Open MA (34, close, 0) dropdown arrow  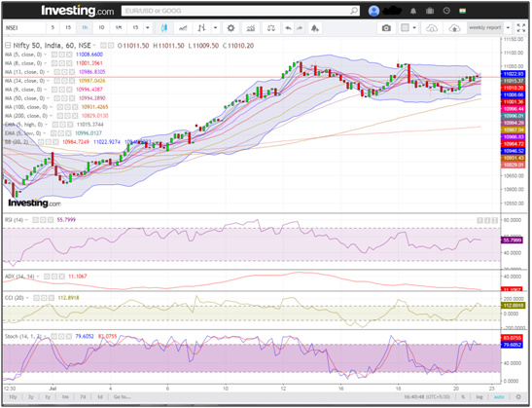48,81
